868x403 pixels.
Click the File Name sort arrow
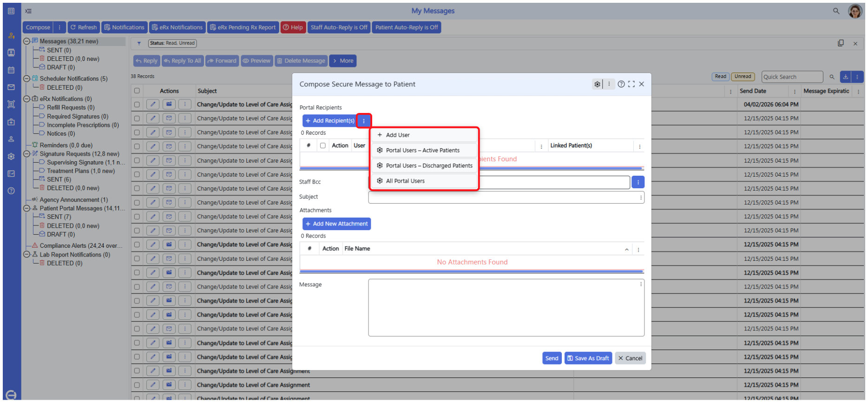[x=627, y=250]
